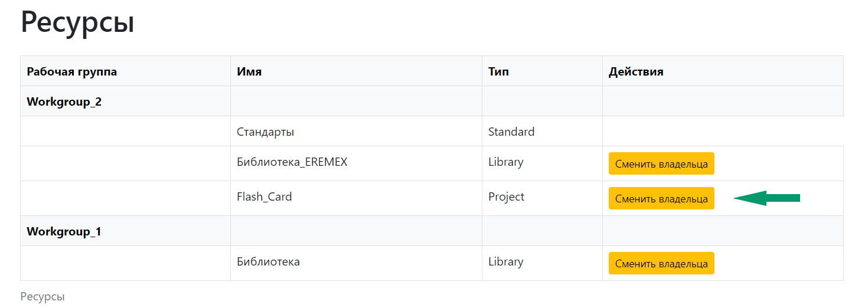The width and height of the screenshot is (868, 308).
Task: Select the Стандарты resource name
Action: pyautogui.click(x=265, y=132)
